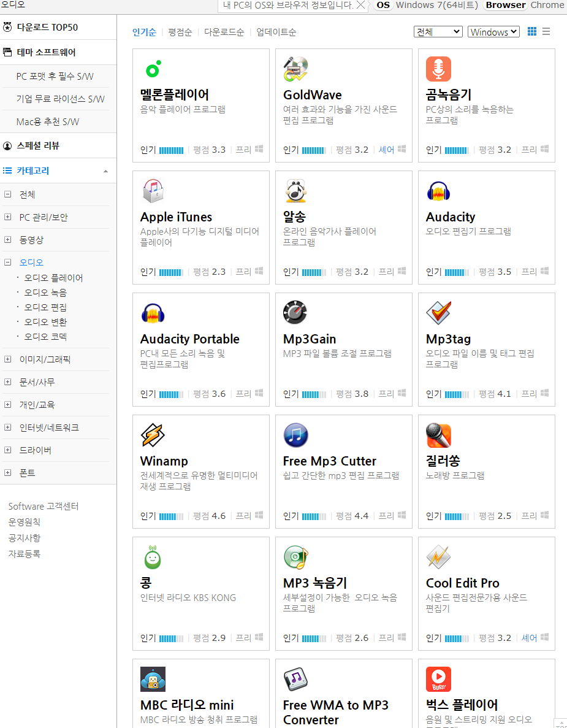Expand the PC 관리/보안 category
This screenshot has height=728, width=567.
tap(7, 217)
